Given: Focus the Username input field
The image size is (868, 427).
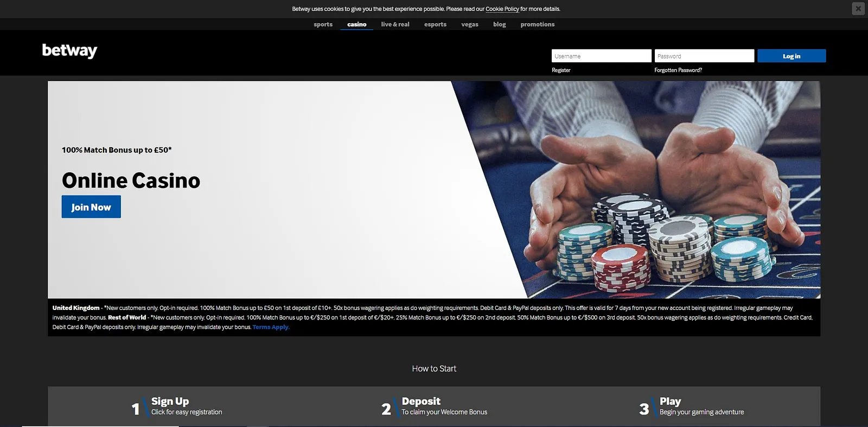Looking at the screenshot, I should (601, 56).
